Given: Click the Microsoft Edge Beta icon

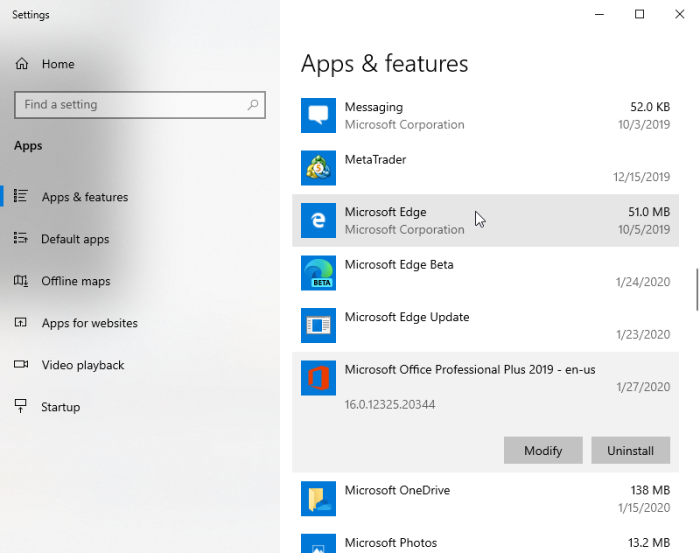Looking at the screenshot, I should (318, 273).
